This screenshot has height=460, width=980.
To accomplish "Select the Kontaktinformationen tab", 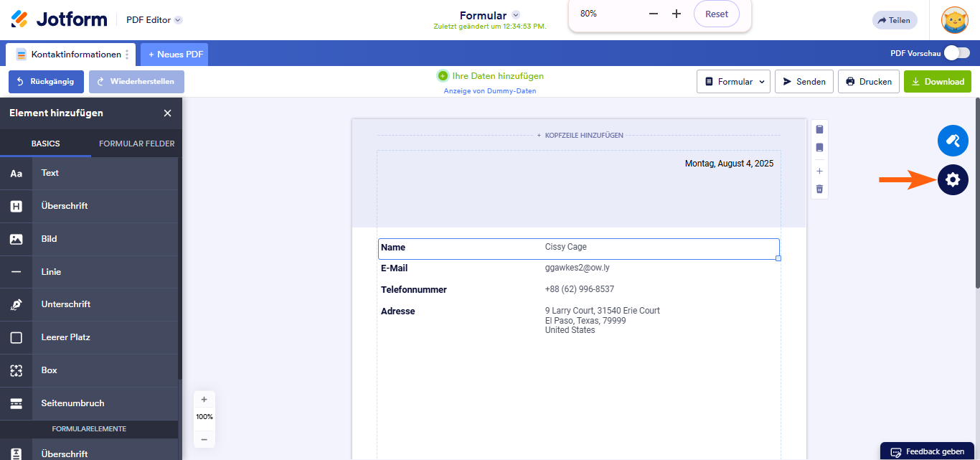I will [69, 55].
